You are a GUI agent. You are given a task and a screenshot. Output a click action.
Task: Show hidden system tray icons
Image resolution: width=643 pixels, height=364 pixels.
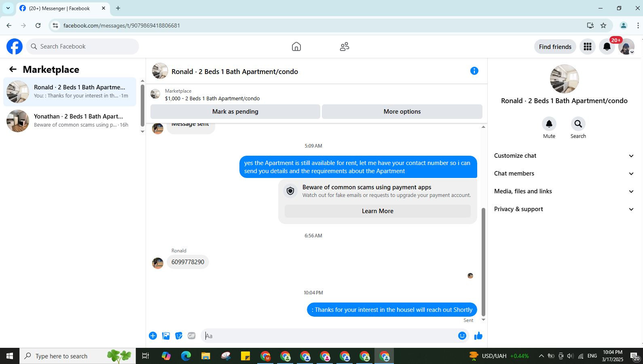click(541, 356)
